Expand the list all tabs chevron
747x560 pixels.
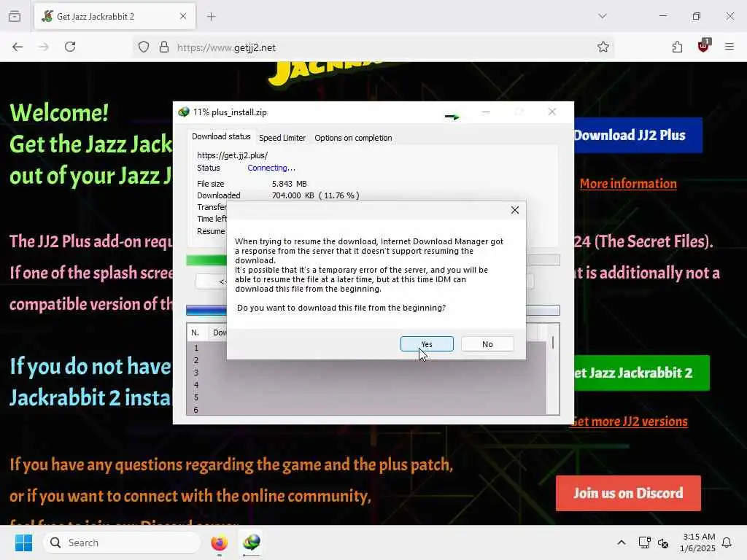pyautogui.click(x=603, y=16)
